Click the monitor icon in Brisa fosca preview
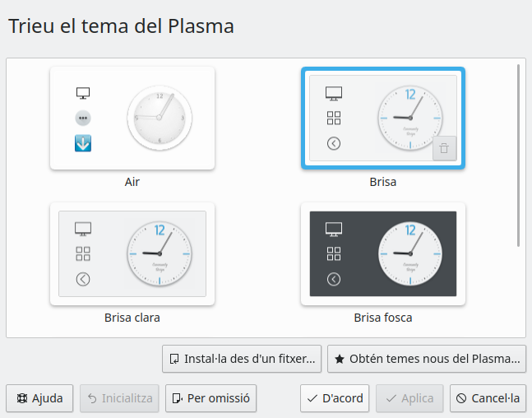Viewport: 532px width, 418px height. [333, 229]
